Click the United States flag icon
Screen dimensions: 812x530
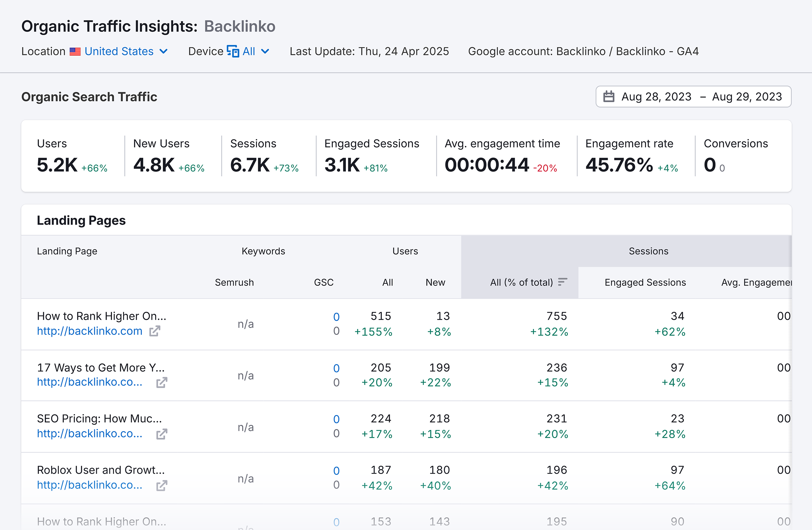tap(75, 52)
